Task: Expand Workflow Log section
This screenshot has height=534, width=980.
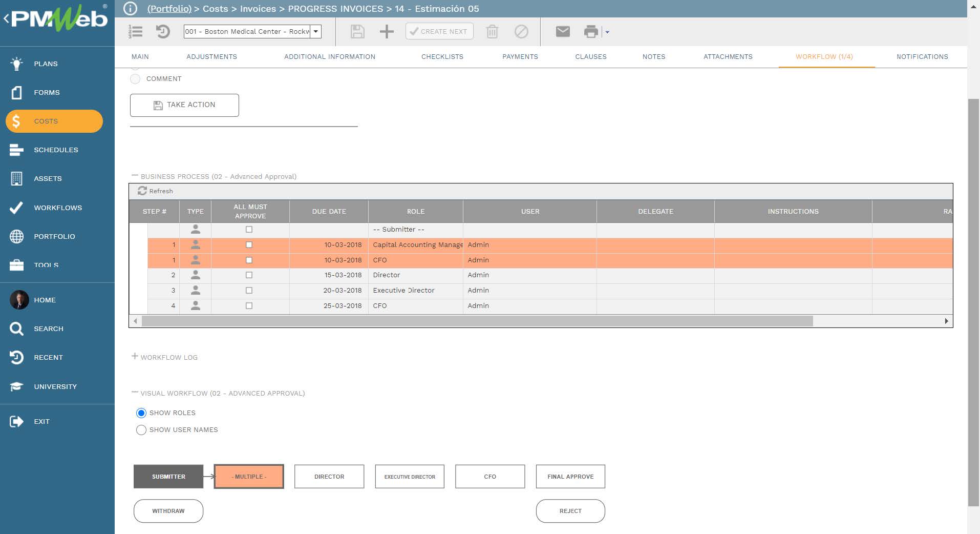Action: 135,356
